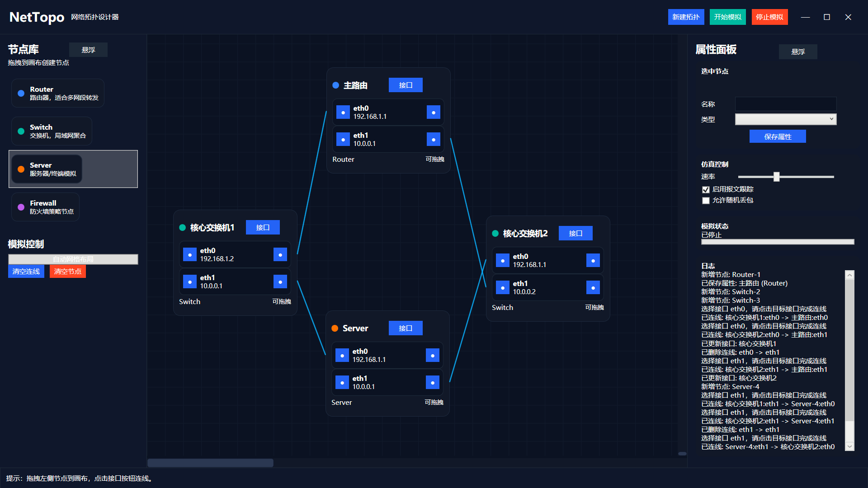Click right port of 核心交换机1 eth0
868x488 pixels.
pos(280,254)
